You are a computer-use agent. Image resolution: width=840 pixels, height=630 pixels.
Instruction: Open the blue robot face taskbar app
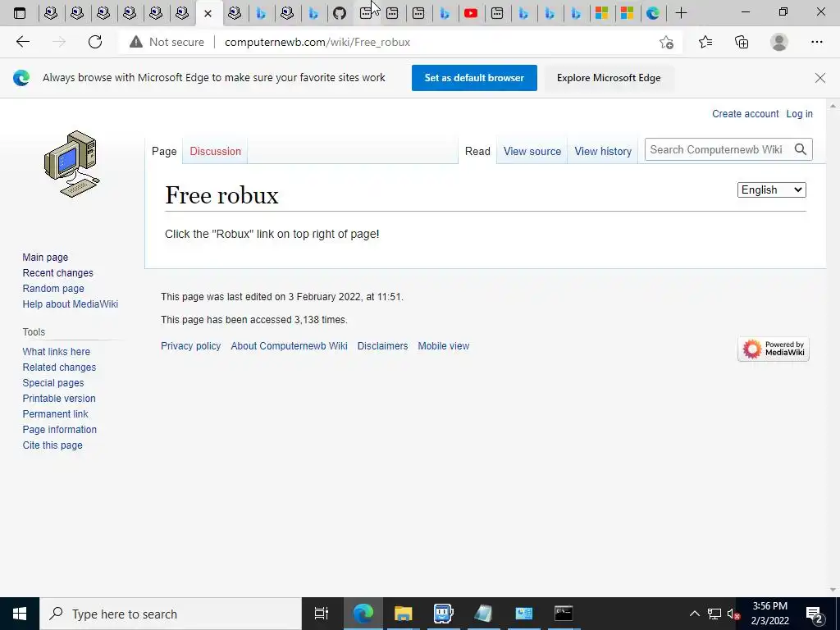443,614
